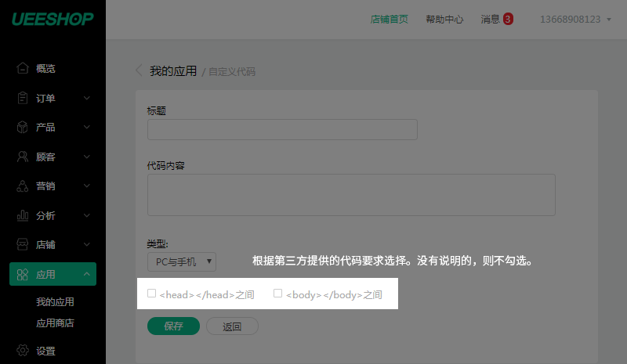Select 设置 in sidebar
Viewport: 627px width, 364px height.
(45, 351)
